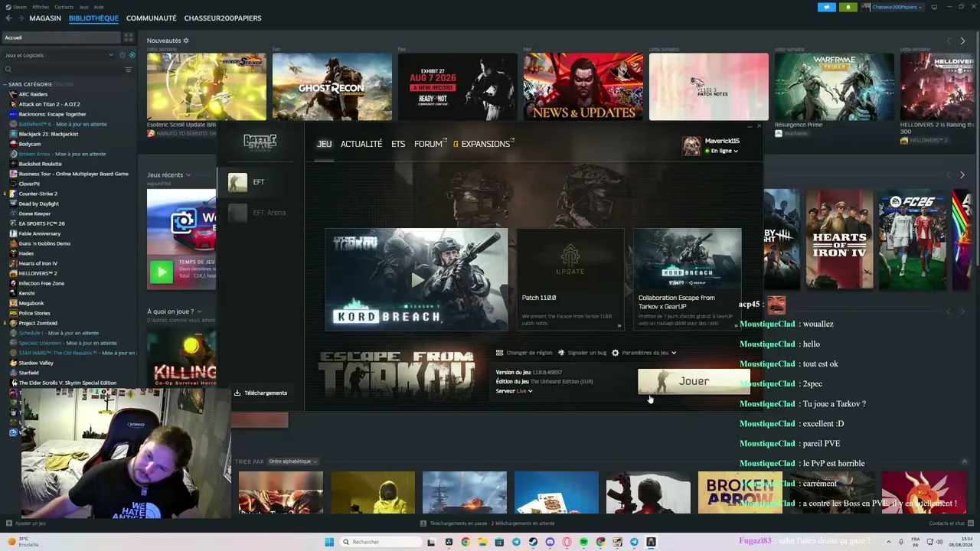Go to the COMMUNAUTÉ tab

(x=152, y=18)
